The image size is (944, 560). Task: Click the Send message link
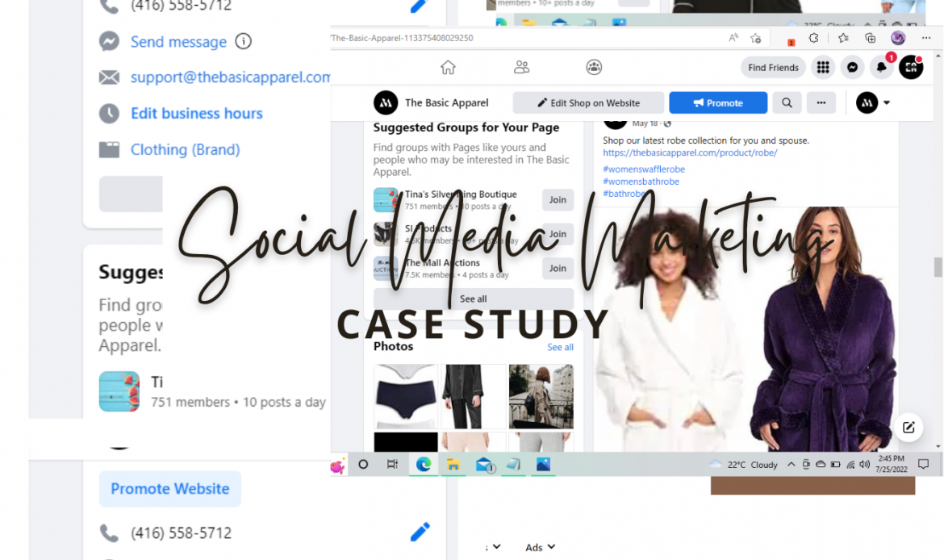(179, 41)
